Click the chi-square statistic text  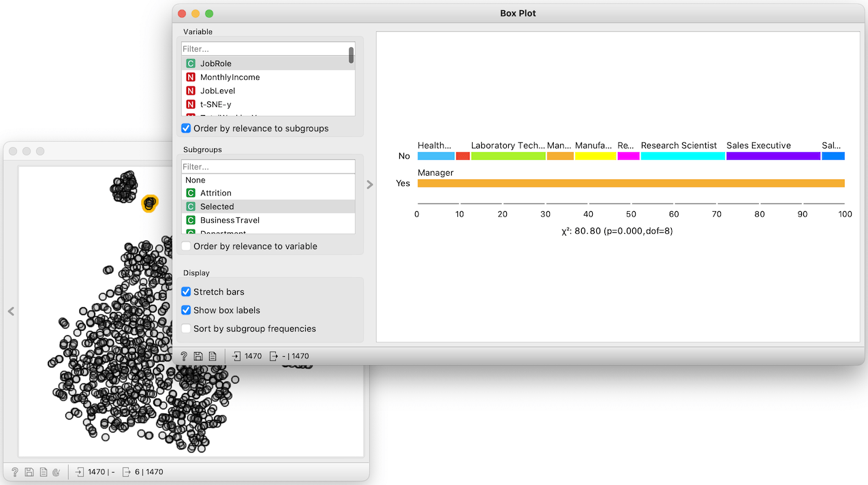click(617, 231)
